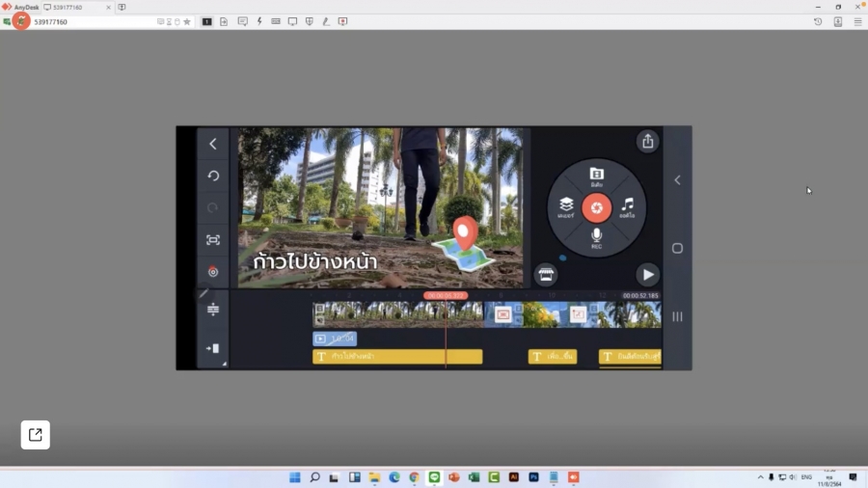Jump to end of timeline
Viewport: 868px width, 488px height.
tap(213, 348)
